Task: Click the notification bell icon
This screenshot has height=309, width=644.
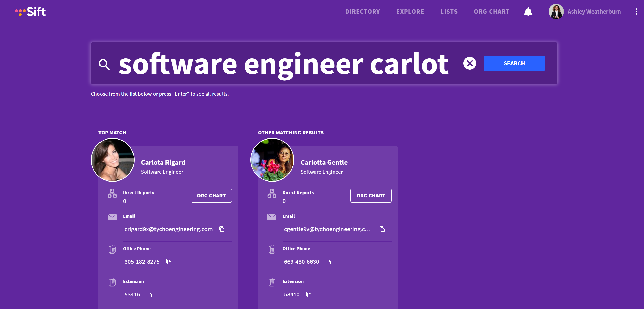Action: [x=528, y=11]
